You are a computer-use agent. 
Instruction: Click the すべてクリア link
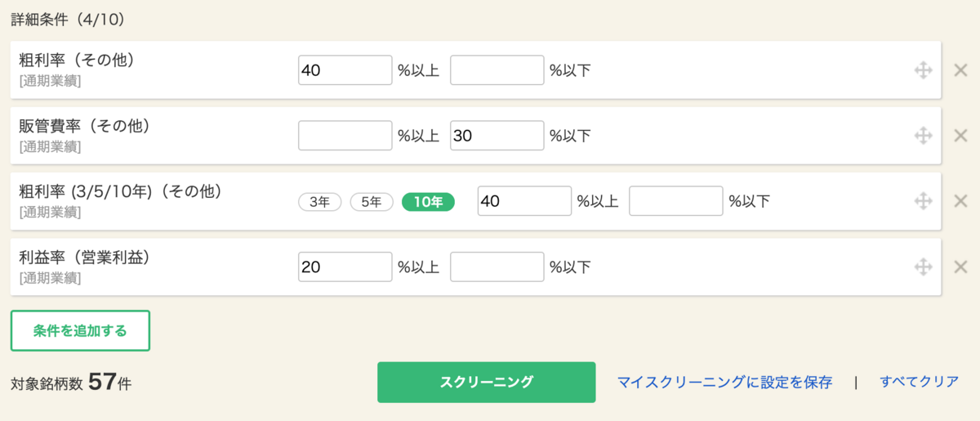(x=920, y=382)
